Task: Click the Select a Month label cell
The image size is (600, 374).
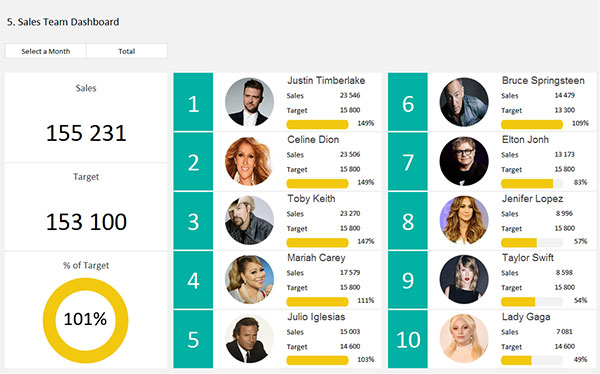Action: [46, 51]
